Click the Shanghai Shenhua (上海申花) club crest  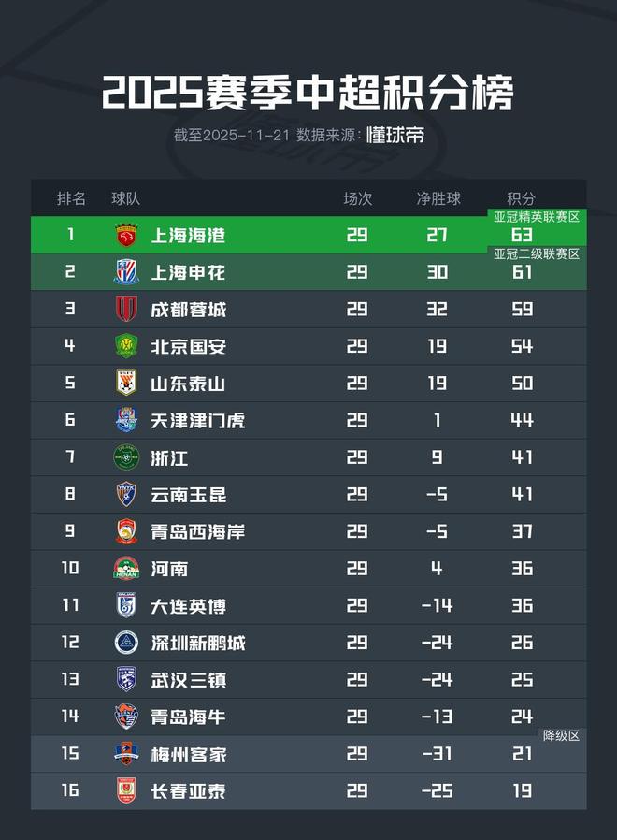[x=126, y=272]
